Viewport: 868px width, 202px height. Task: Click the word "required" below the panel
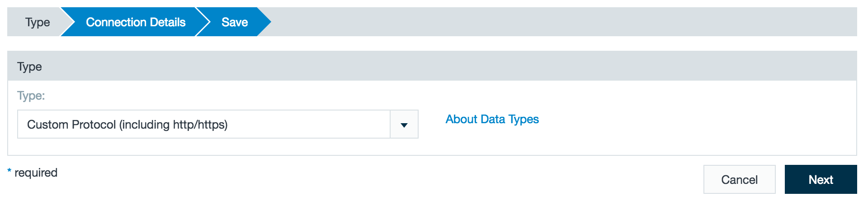(x=36, y=173)
